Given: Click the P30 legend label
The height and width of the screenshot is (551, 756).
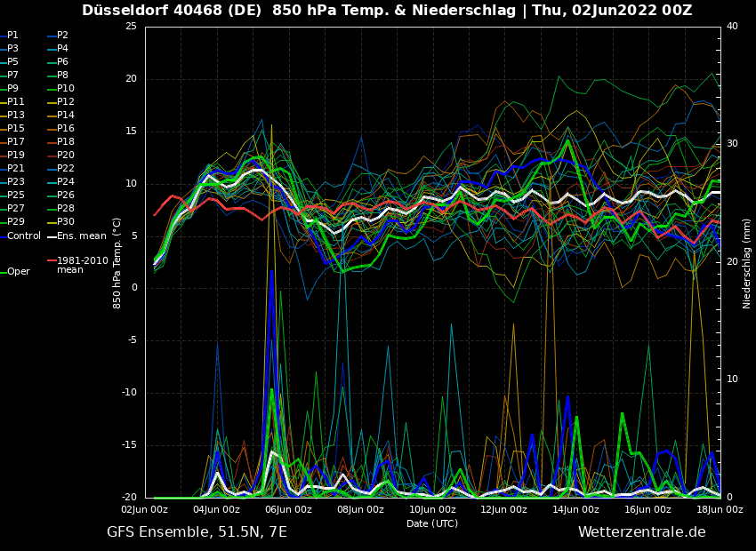Looking at the screenshot, I should 66,222.
